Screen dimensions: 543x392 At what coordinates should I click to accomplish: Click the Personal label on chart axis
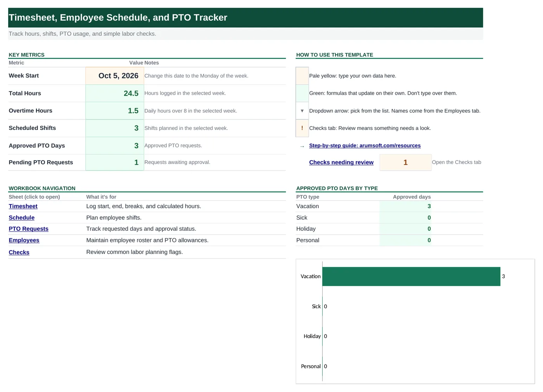[311, 366]
